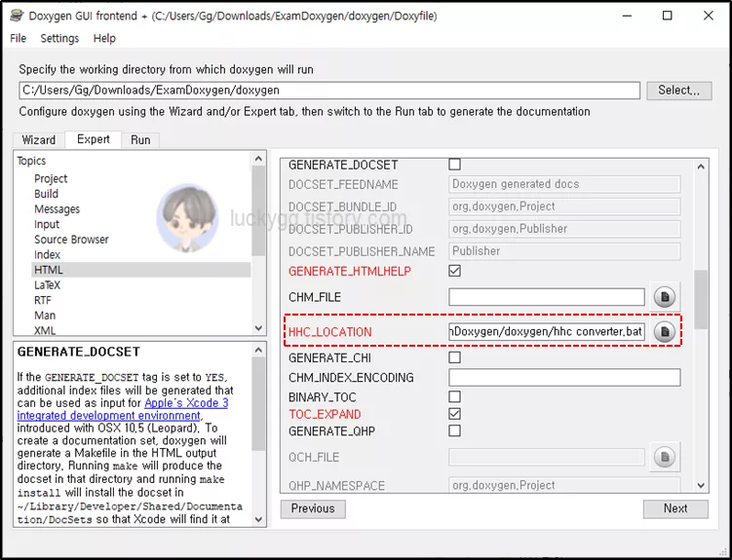Open the File menu
732x560 pixels.
click(19, 38)
